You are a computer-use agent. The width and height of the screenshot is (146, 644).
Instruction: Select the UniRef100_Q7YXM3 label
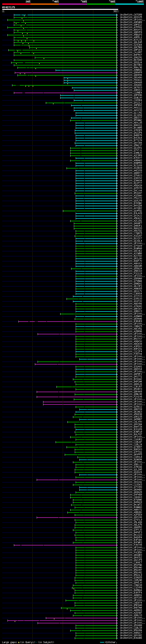click(x=131, y=487)
